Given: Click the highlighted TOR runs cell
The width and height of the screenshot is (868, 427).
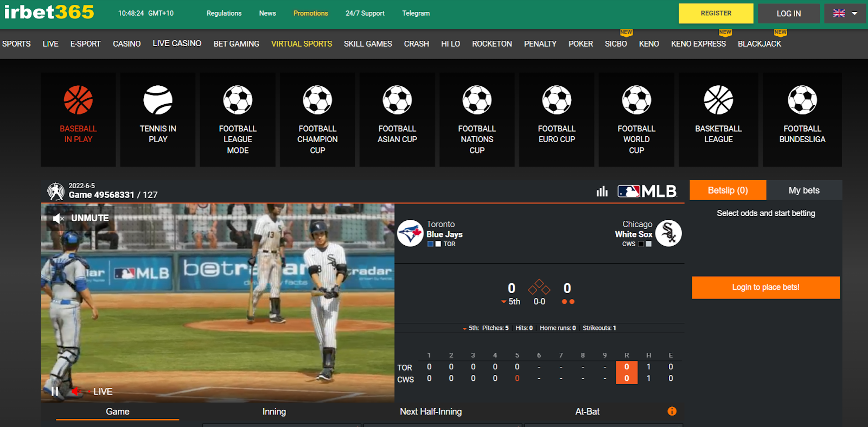Looking at the screenshot, I should click(x=627, y=367).
